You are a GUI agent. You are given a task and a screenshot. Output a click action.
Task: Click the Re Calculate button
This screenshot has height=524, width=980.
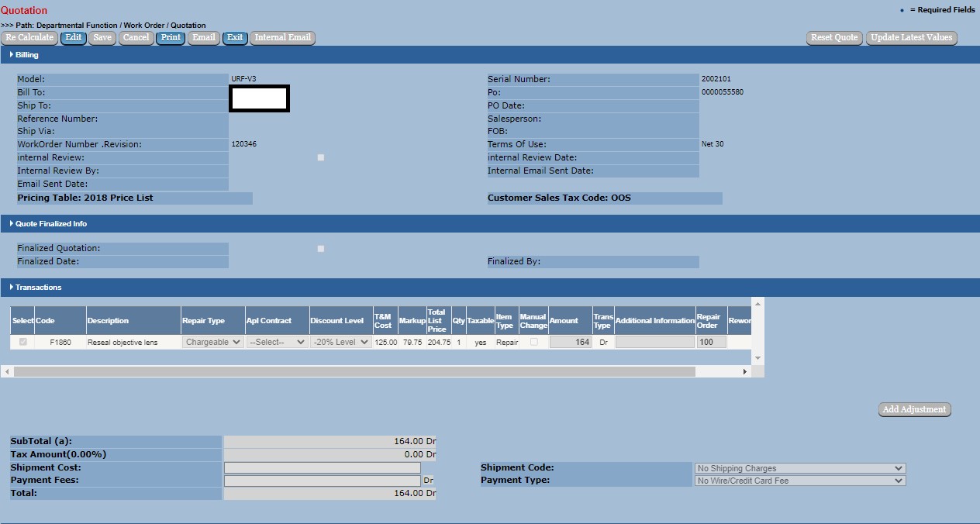(29, 38)
